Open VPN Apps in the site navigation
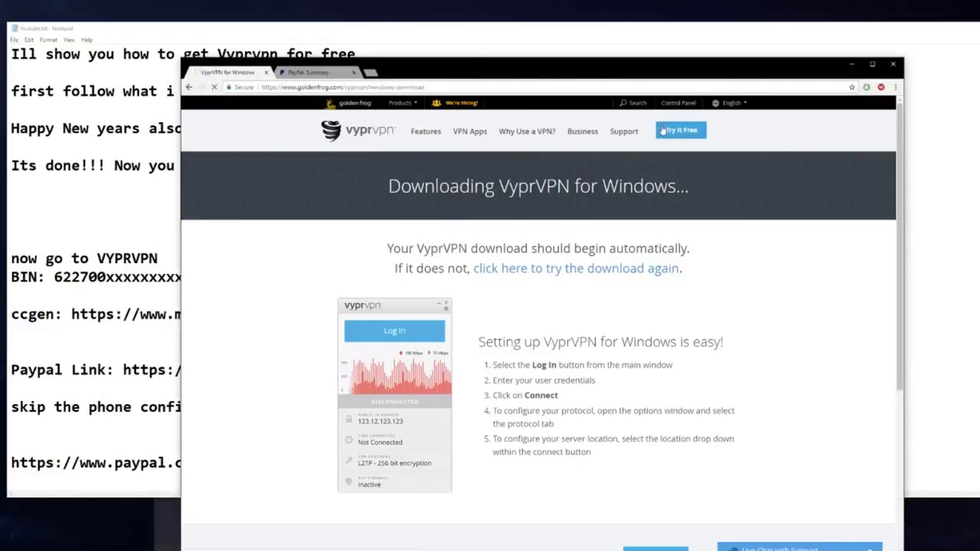This screenshot has width=980, height=551. (x=470, y=132)
